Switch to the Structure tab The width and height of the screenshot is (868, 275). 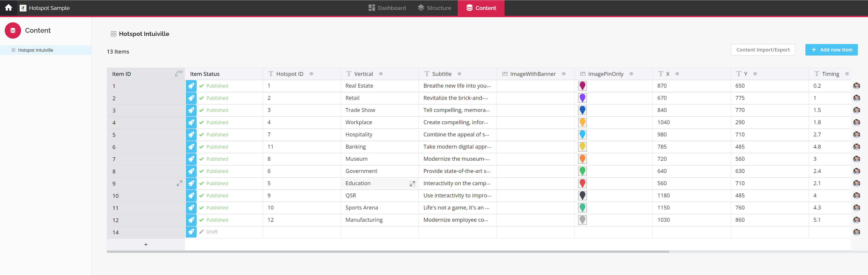click(434, 8)
